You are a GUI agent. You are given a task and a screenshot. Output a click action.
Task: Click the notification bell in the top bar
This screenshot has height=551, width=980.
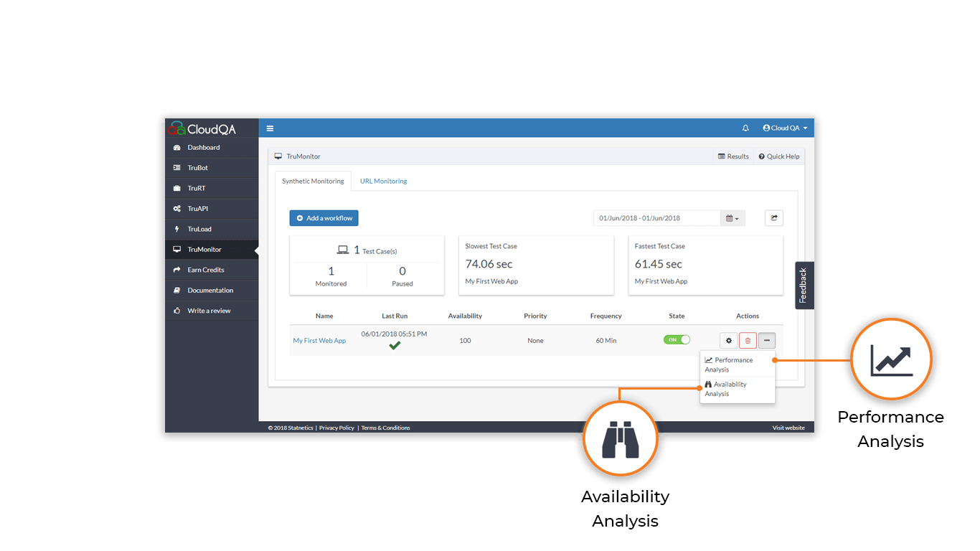745,128
